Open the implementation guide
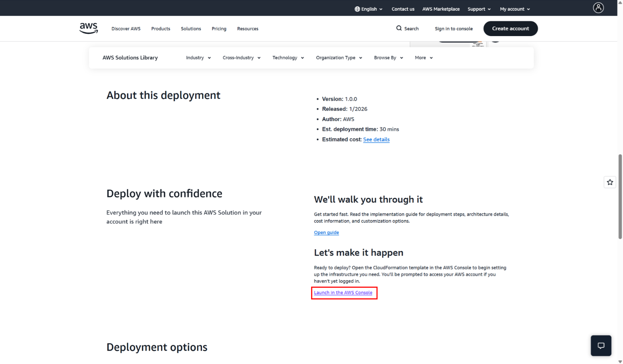This screenshot has width=623, height=364. [x=326, y=232]
